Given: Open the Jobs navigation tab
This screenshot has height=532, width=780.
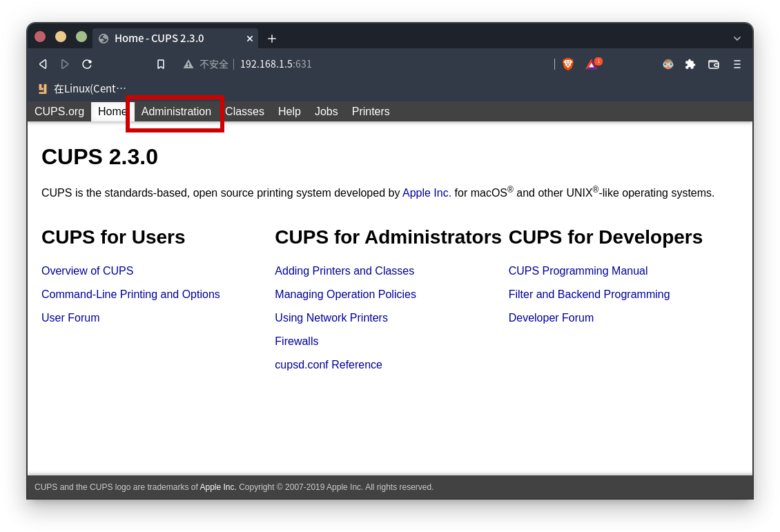Looking at the screenshot, I should point(326,112).
